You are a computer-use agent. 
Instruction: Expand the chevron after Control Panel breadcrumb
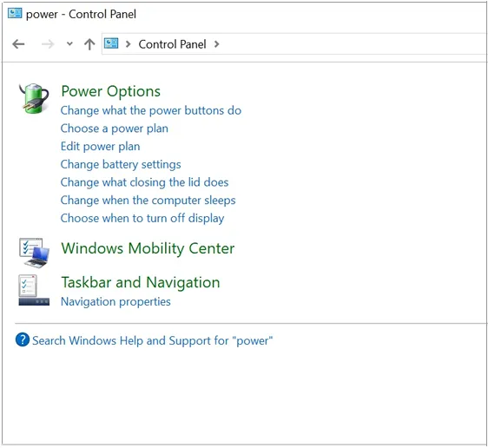216,44
